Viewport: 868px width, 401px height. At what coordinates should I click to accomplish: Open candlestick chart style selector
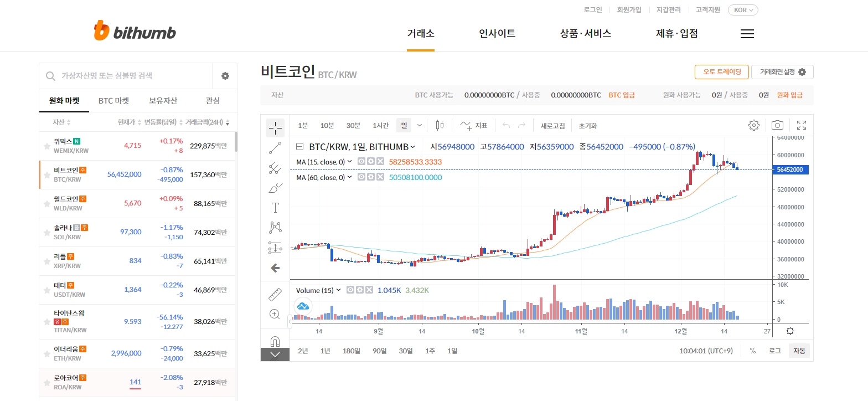(440, 125)
